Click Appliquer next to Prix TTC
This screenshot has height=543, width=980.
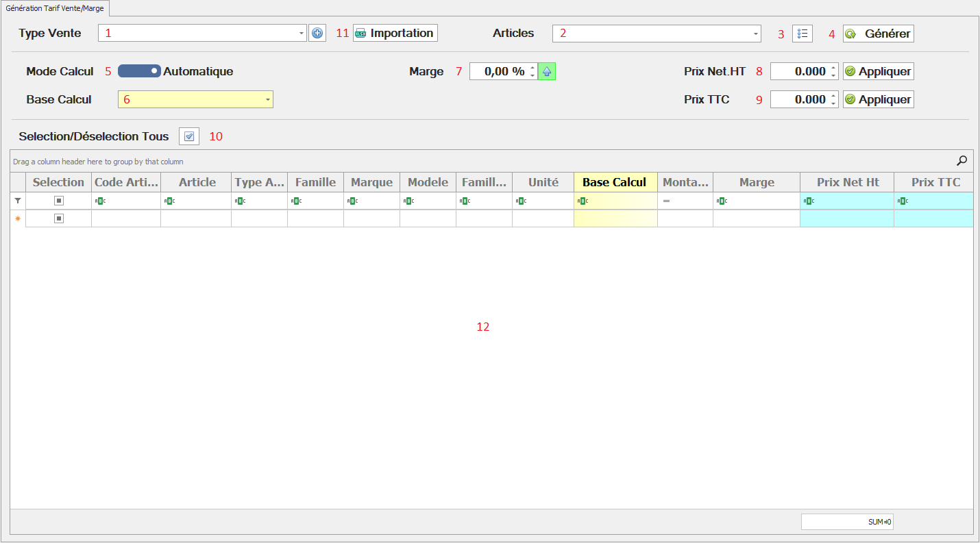(879, 100)
